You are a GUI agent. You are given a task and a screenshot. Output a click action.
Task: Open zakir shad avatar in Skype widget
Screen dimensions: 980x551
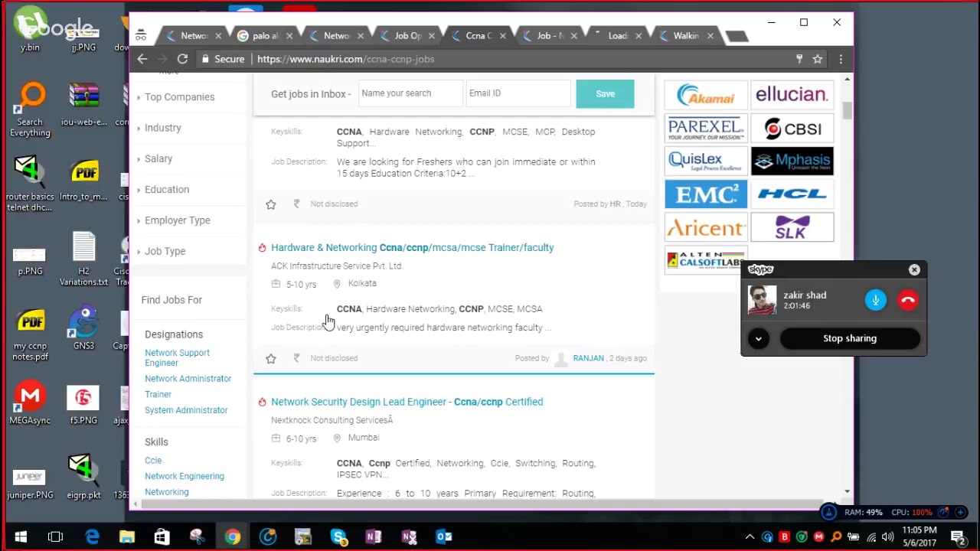pyautogui.click(x=762, y=300)
